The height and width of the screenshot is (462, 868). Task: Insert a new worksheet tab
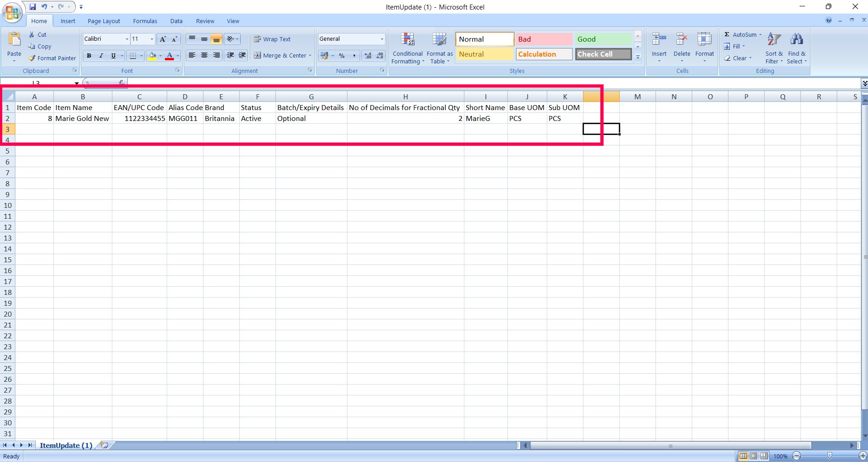(105, 445)
